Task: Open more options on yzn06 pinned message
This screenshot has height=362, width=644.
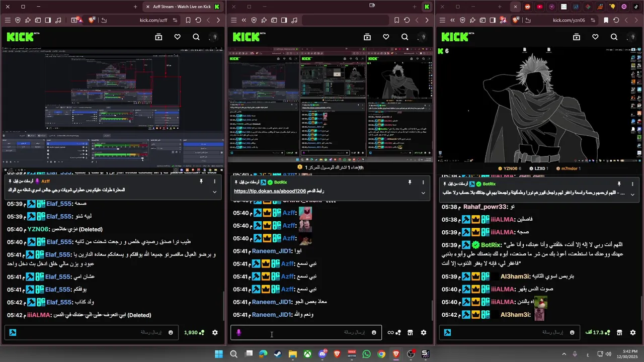Action: coord(632,184)
